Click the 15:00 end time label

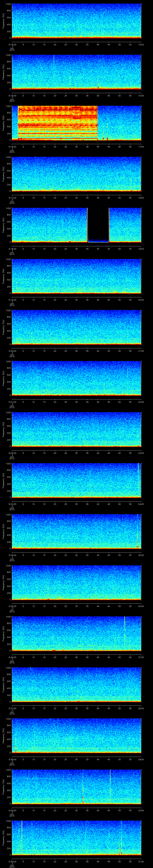141,44
